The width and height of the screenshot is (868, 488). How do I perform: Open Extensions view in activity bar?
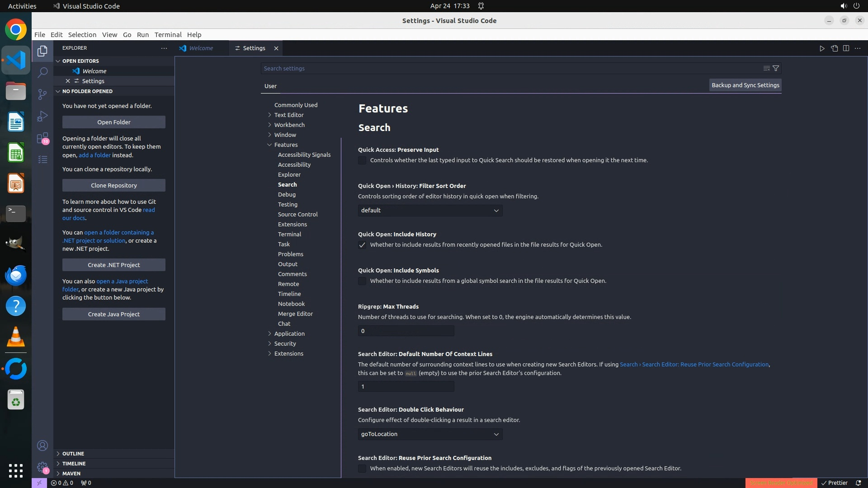click(42, 138)
